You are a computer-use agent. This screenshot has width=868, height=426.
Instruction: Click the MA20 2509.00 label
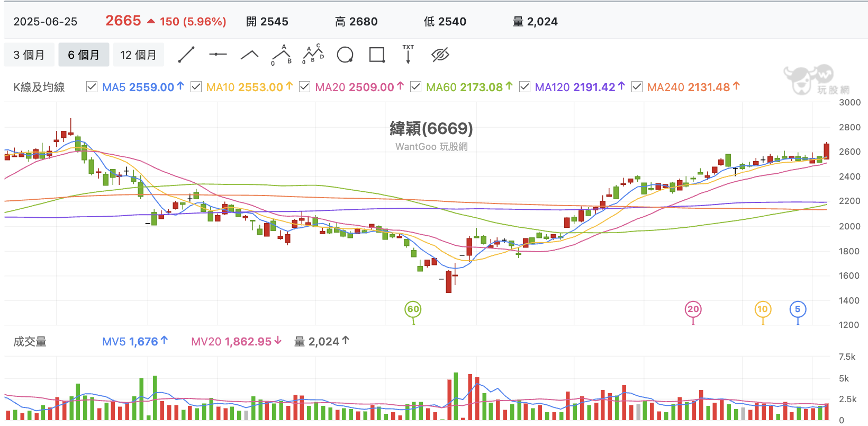pyautogui.click(x=359, y=87)
